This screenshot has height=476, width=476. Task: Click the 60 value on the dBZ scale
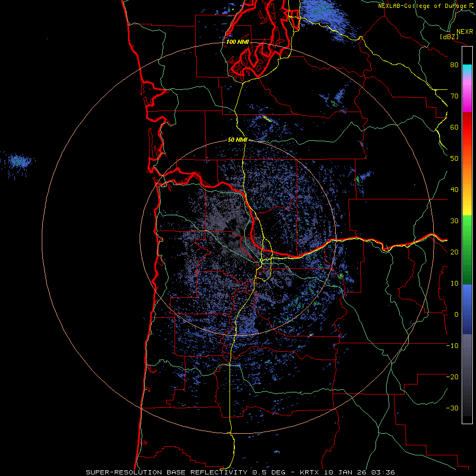(454, 127)
